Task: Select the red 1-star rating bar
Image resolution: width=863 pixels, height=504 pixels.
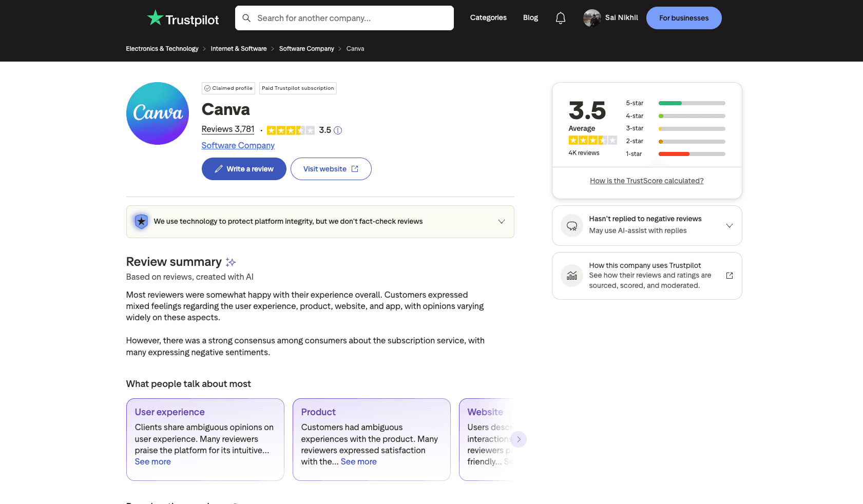Action: [675, 153]
